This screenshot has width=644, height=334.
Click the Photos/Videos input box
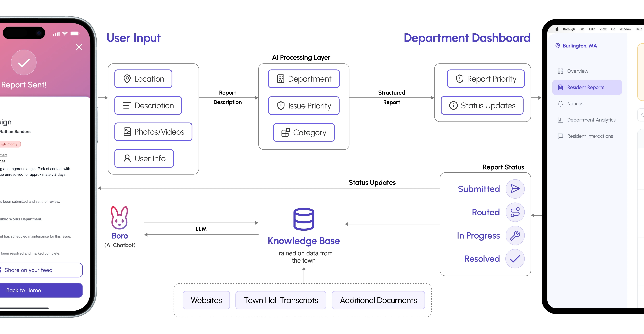click(153, 132)
